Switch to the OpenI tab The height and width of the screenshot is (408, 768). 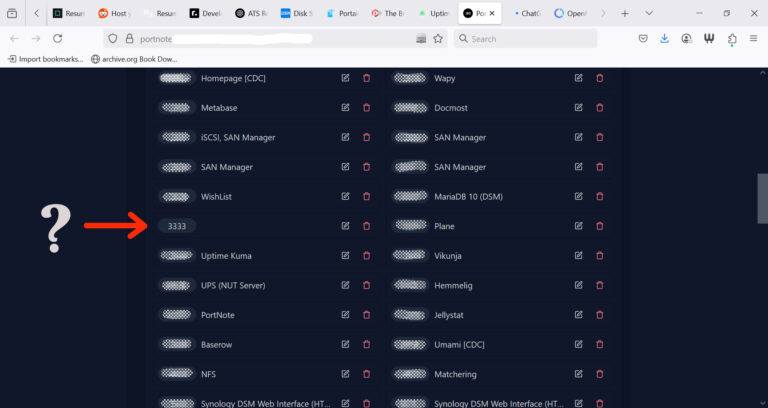pos(571,13)
